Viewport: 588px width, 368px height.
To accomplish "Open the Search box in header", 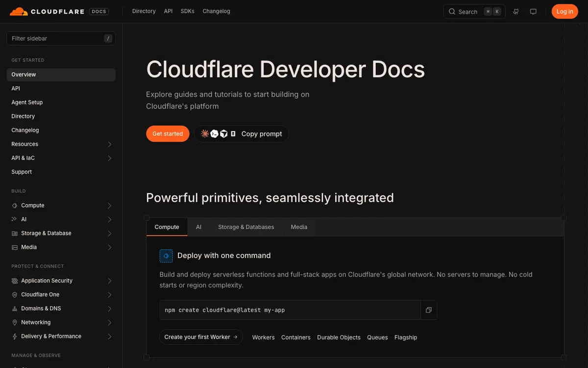I will point(474,12).
